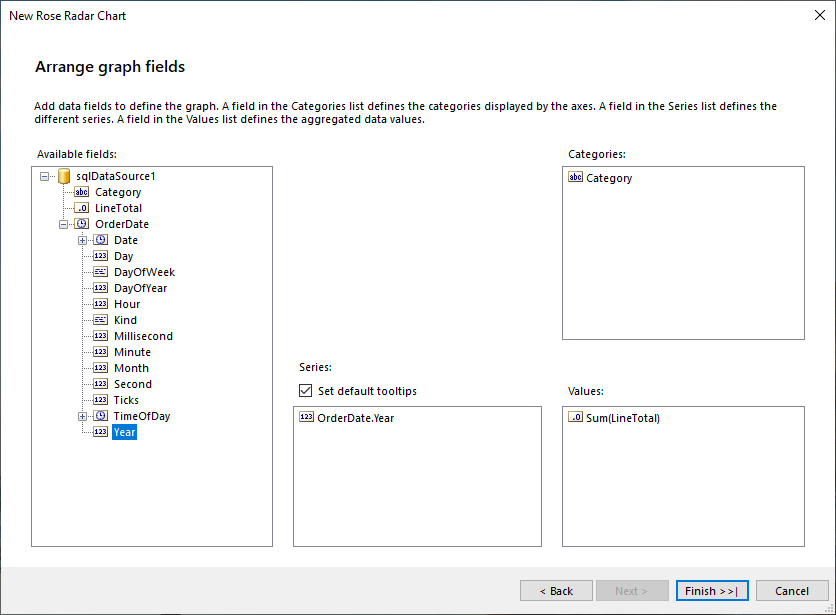Select the abc icon beside Category field
The height and width of the screenshot is (615, 836).
pos(81,191)
